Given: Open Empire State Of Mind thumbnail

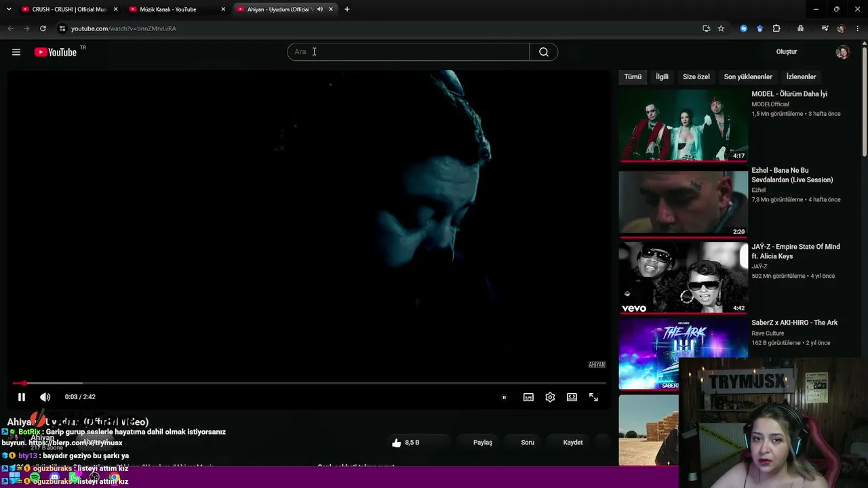Looking at the screenshot, I should pos(683,278).
